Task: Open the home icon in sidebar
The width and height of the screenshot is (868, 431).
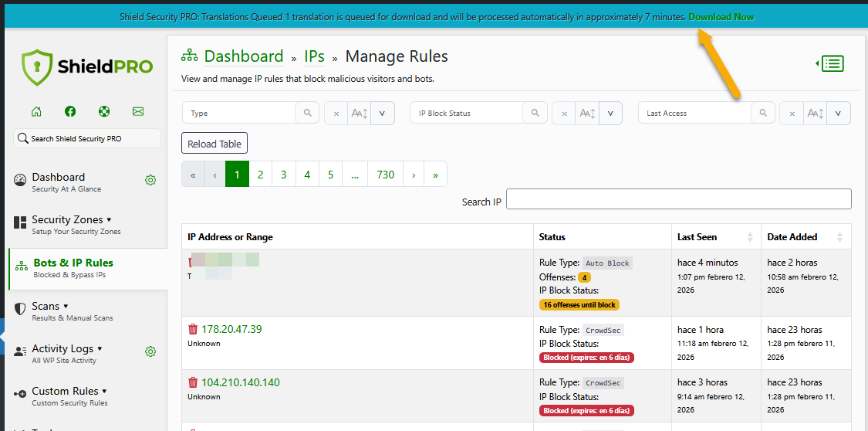Action: point(36,111)
